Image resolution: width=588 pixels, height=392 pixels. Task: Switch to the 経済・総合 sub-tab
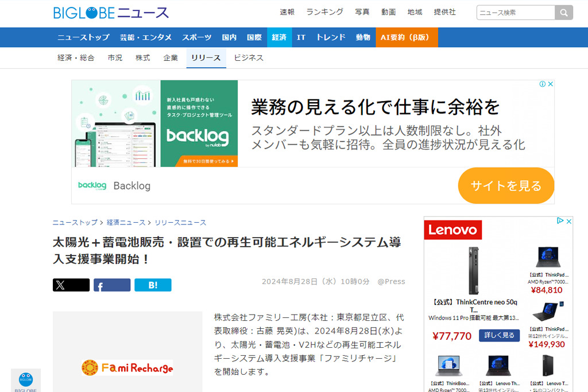(x=76, y=58)
